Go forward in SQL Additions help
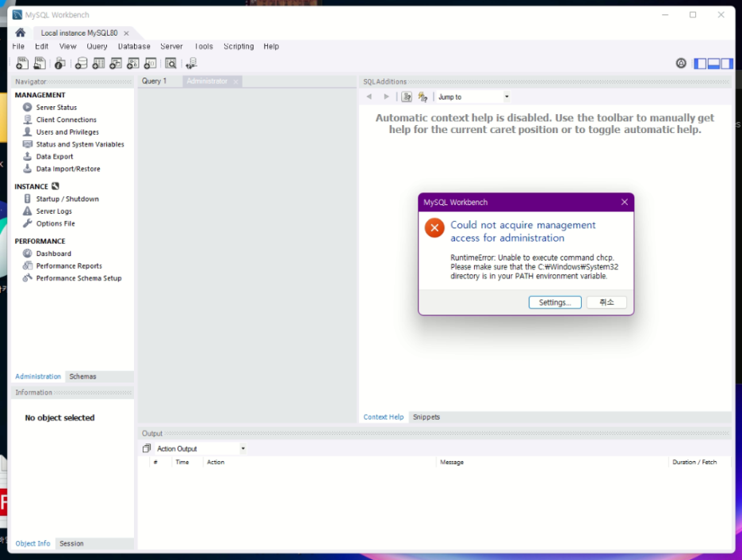Image resolution: width=742 pixels, height=560 pixels. coord(386,97)
